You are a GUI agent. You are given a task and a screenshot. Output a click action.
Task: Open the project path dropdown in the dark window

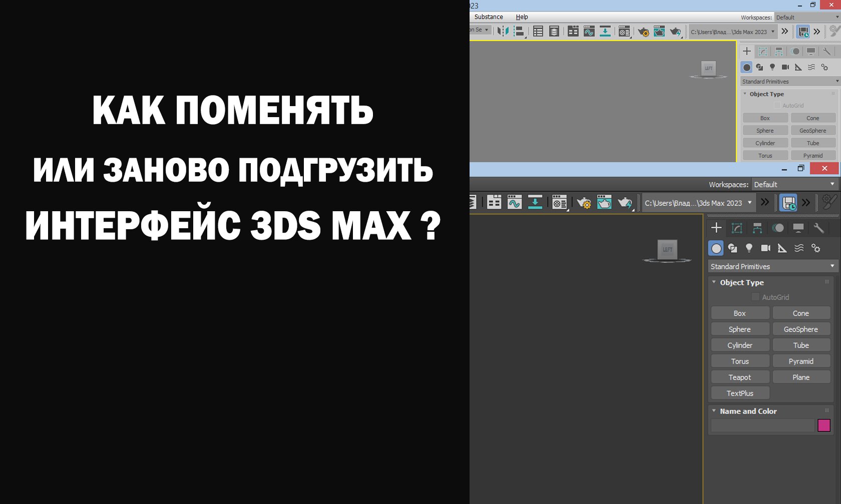coord(698,203)
